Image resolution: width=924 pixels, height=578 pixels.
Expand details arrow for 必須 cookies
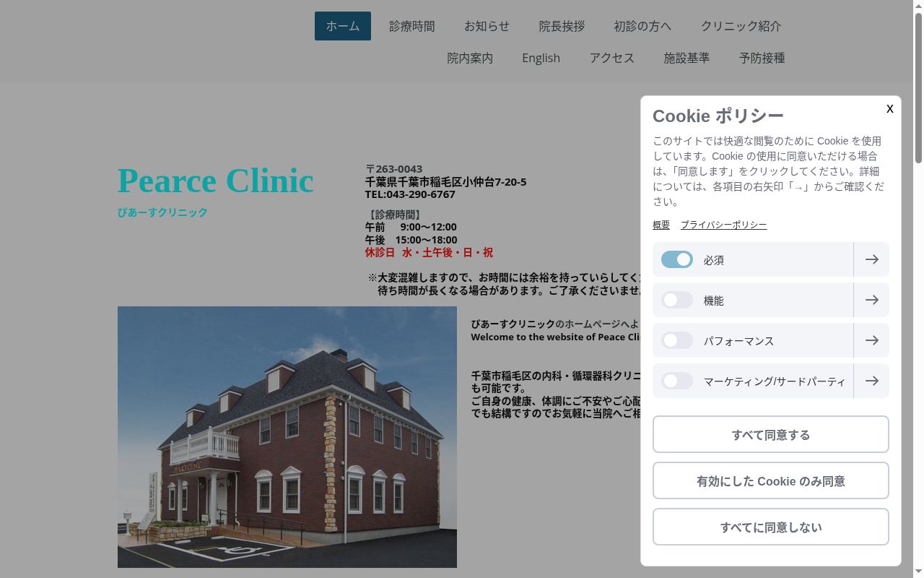pyautogui.click(x=871, y=259)
